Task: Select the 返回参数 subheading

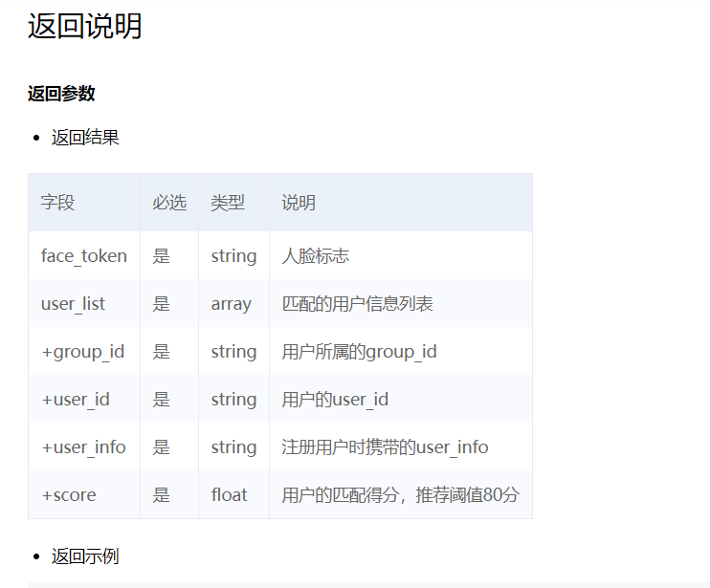Action: 61,94
